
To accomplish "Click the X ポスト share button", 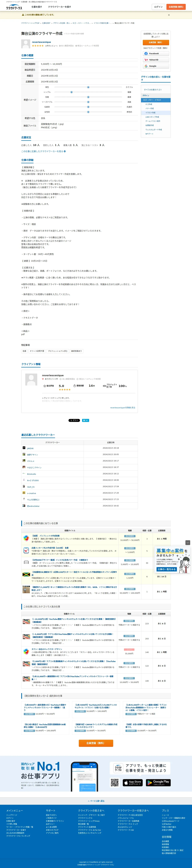I will click(x=74, y=421).
